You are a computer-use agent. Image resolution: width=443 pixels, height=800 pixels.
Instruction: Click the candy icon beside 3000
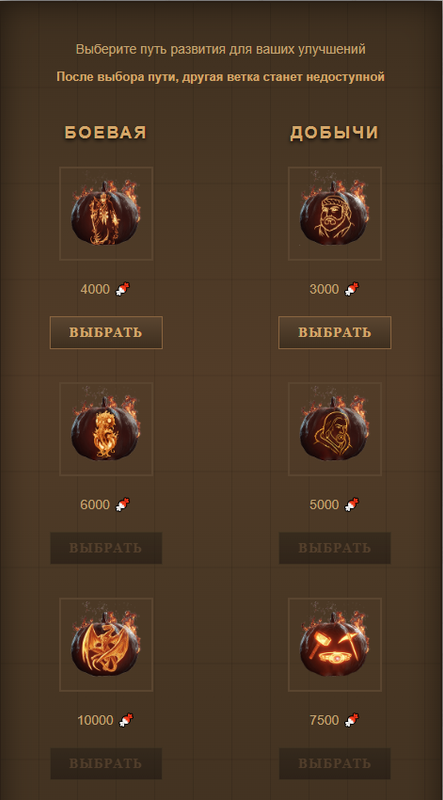[x=351, y=289]
